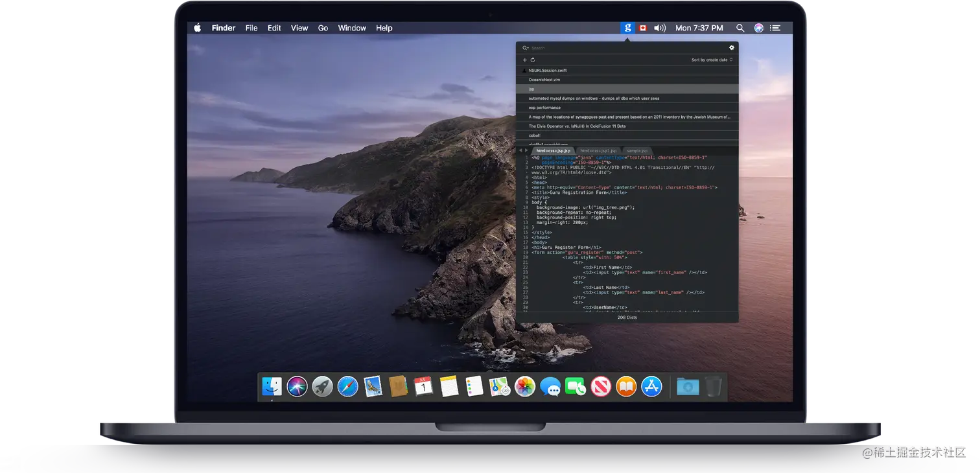The image size is (980, 473).
Task: Open the View menu
Action: 299,28
